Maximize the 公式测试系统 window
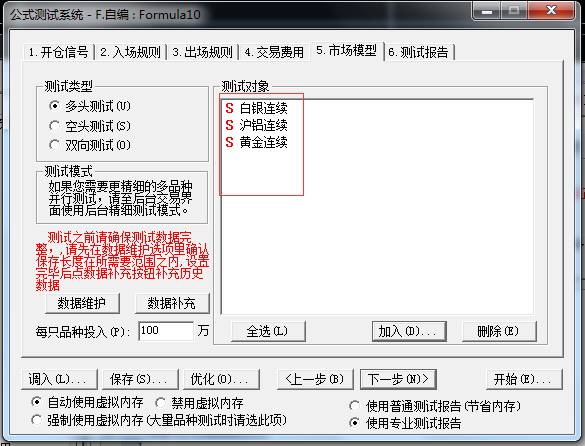Image resolution: width=585 pixels, height=446 pixels. pos(514,11)
